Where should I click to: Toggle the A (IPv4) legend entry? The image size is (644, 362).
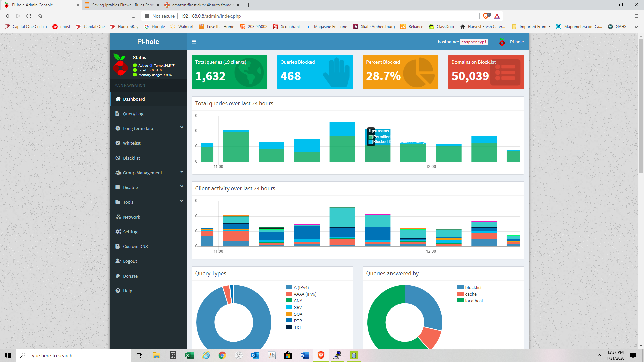click(301, 287)
